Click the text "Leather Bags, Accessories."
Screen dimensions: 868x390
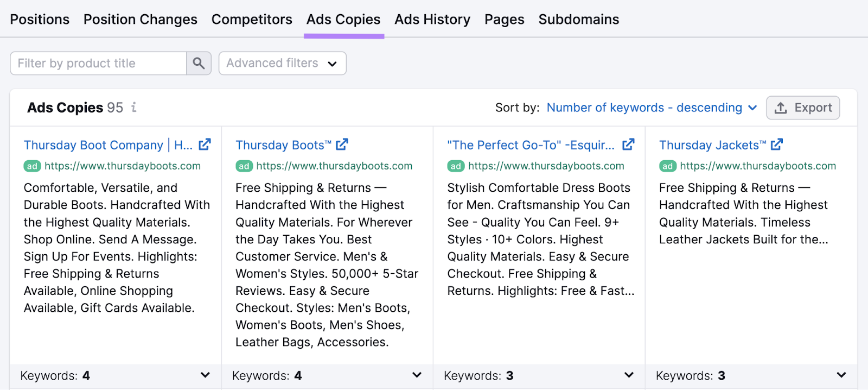coord(312,342)
